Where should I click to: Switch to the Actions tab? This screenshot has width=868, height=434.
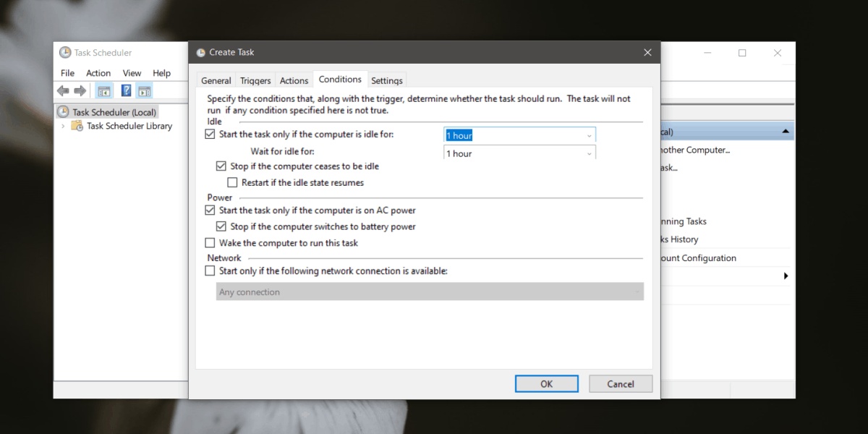click(x=294, y=81)
